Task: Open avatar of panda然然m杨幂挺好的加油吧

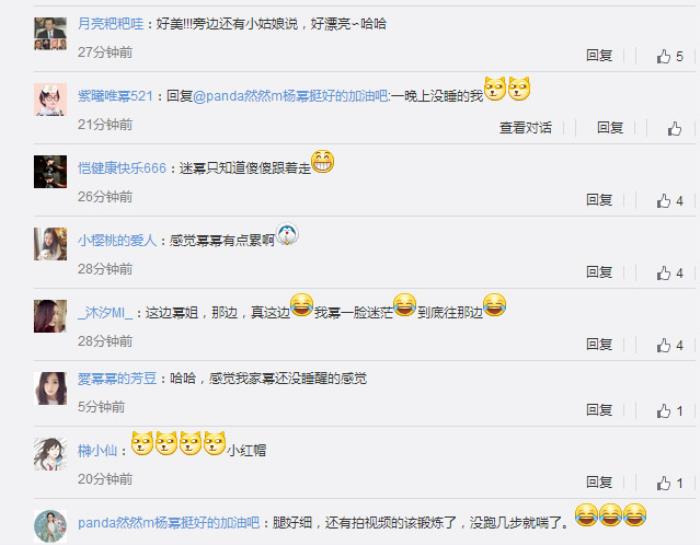Action: (50, 526)
